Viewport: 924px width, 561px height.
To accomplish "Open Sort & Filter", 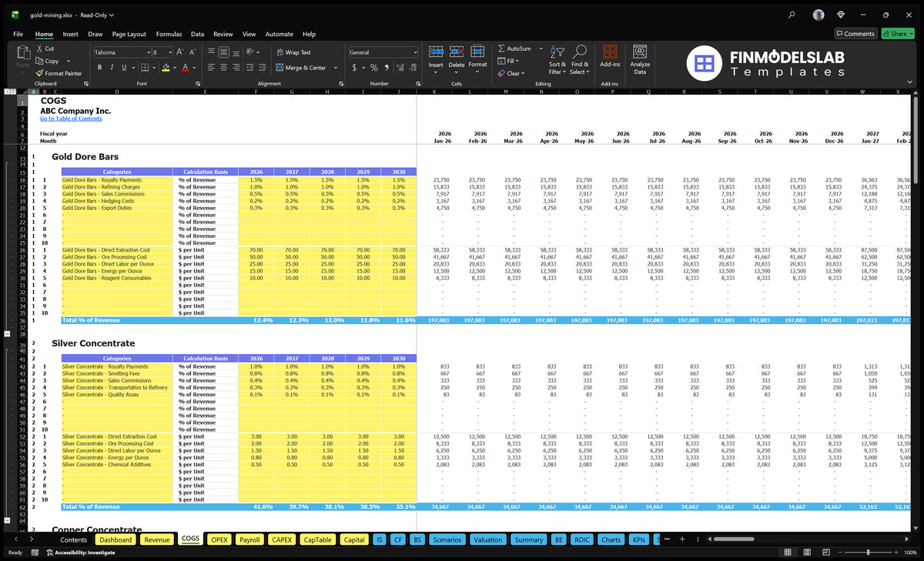I will click(x=557, y=59).
